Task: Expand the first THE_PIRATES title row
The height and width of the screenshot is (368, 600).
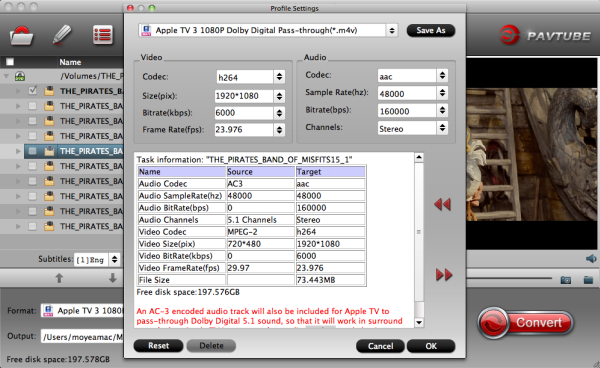Action: [18, 91]
